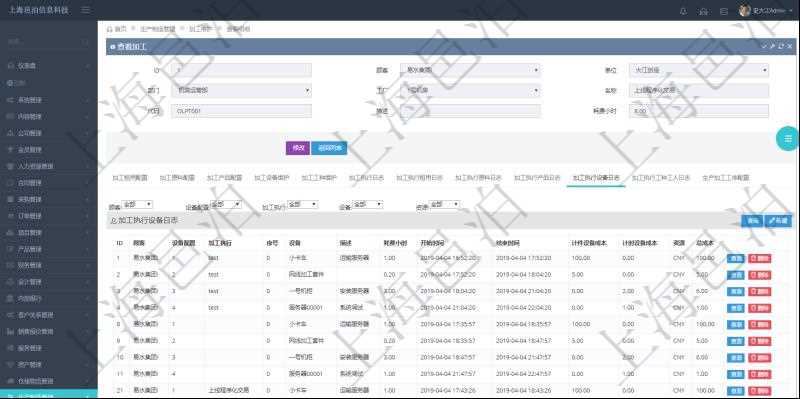The width and height of the screenshot is (800, 399).
Task: Collapse the 查看加工 panel with chevron icon
Action: click(764, 46)
